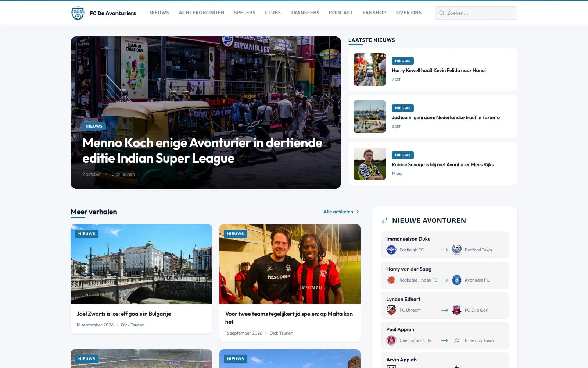
Task: Open Joël Zwarts elf goals in Bulgarije
Action: point(123,314)
